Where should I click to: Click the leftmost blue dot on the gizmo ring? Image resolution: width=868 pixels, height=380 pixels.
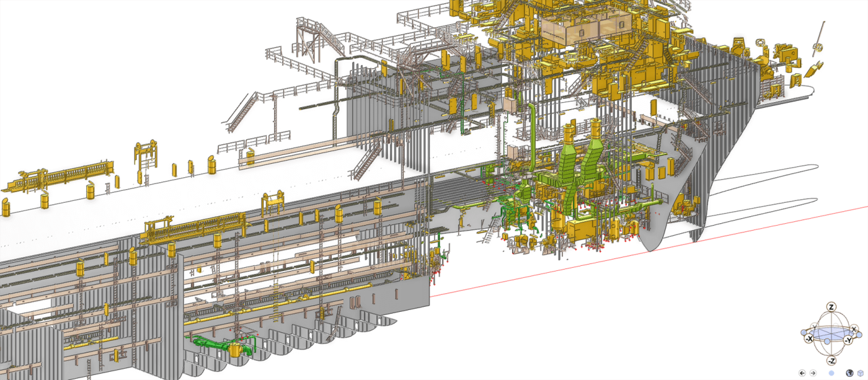point(804,332)
